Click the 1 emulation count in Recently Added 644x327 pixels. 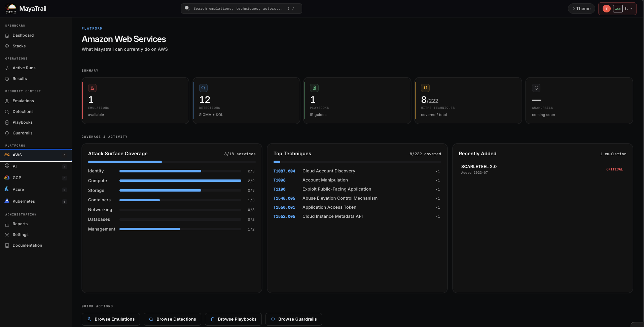(613, 154)
